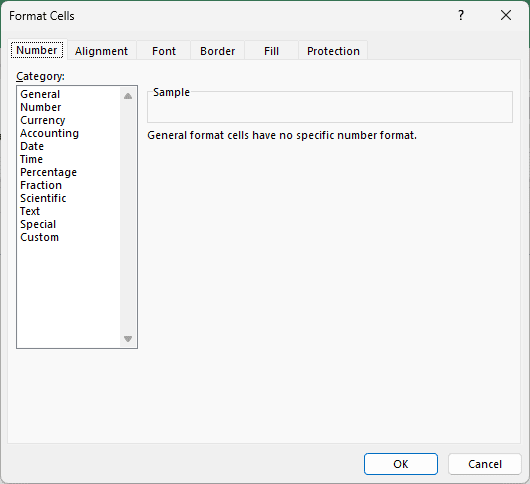Open the Help question mark icon
Screen dimensions: 530x484
tap(461, 15)
